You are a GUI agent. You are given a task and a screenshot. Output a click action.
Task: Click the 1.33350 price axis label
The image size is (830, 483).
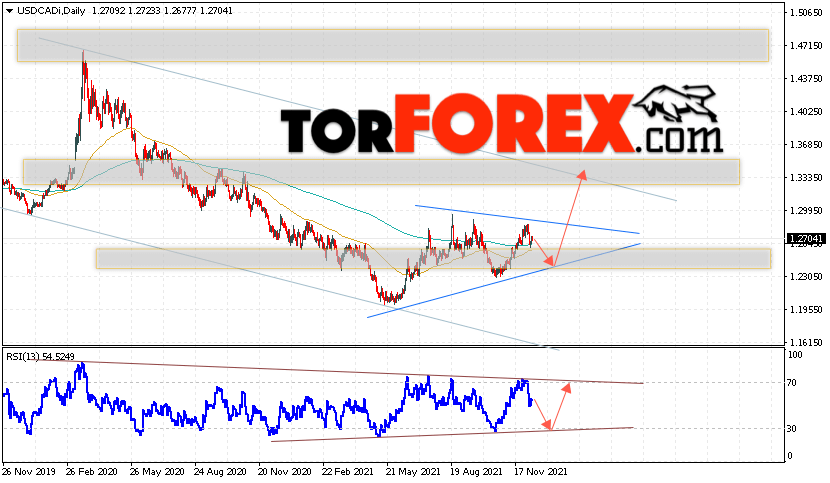click(x=806, y=177)
